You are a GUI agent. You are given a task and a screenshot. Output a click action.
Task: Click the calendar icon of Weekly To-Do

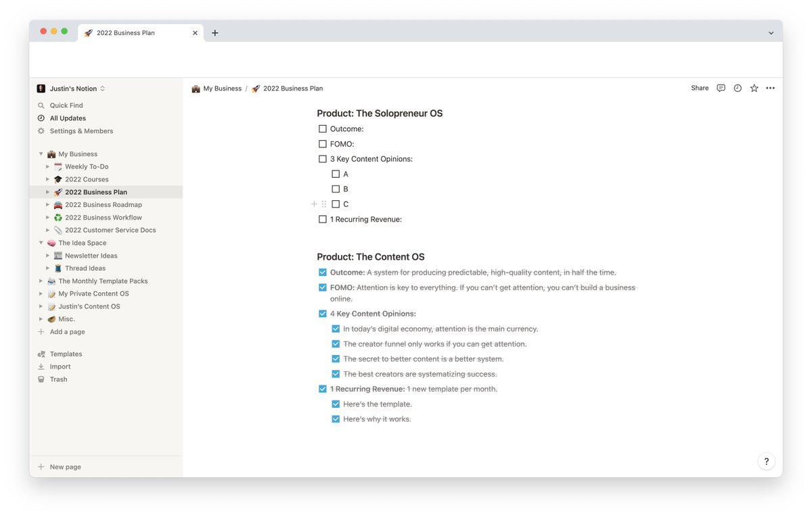(x=58, y=166)
